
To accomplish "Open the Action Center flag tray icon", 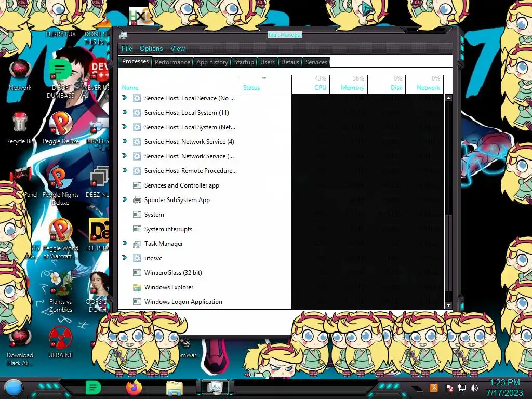I will [x=449, y=388].
